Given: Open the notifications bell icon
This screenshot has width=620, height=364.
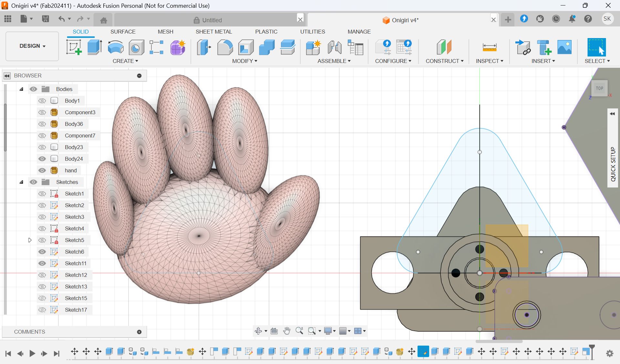Looking at the screenshot, I should pyautogui.click(x=572, y=19).
